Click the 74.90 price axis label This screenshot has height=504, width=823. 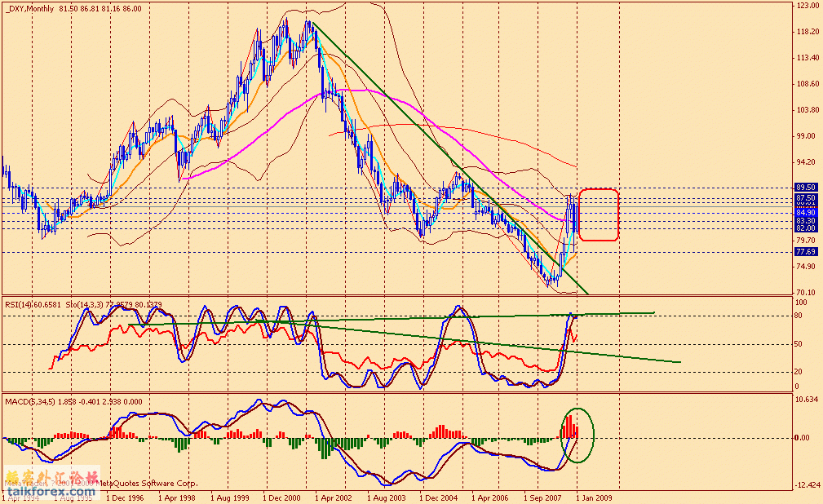(806, 266)
